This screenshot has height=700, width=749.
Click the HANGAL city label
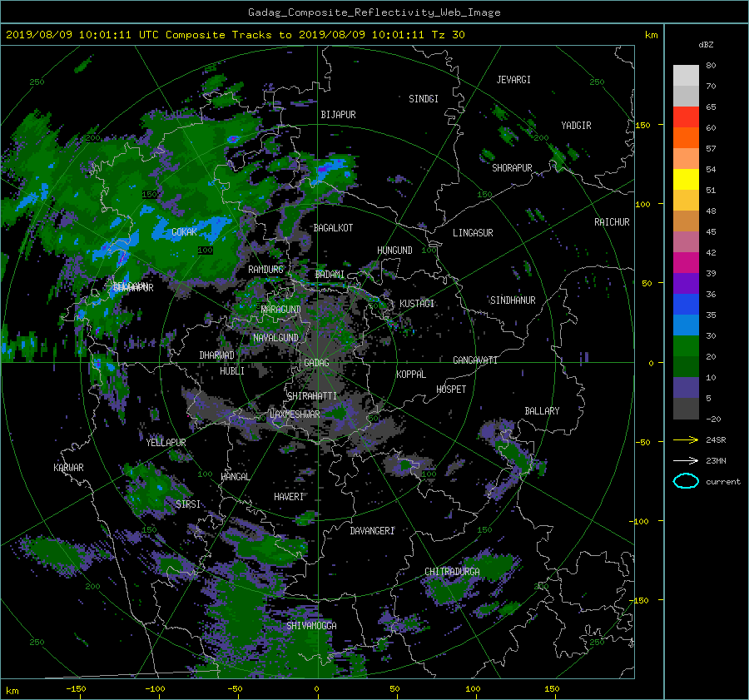[236, 477]
